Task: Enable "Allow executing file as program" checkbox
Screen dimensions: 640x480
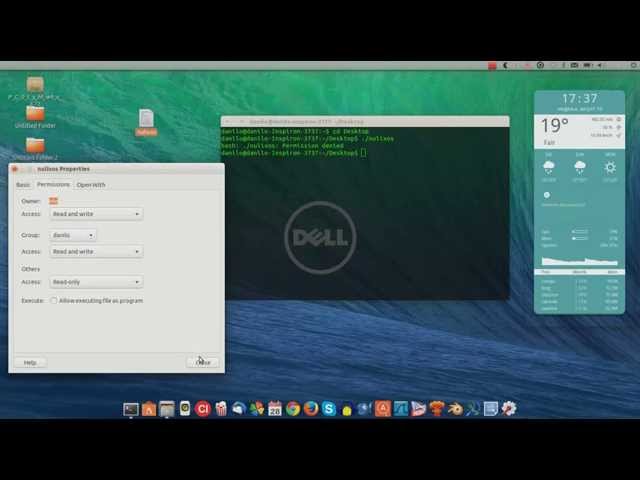Action: tap(54, 300)
